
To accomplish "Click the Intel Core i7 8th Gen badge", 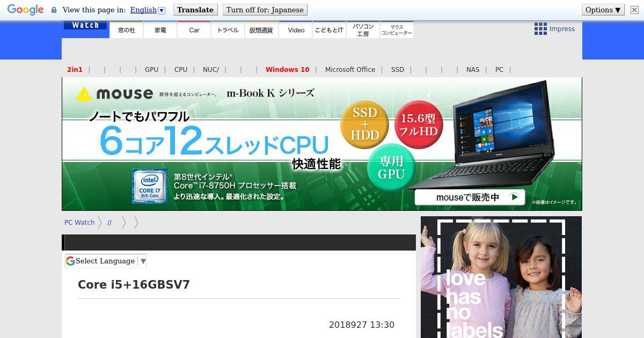I will pos(150,186).
